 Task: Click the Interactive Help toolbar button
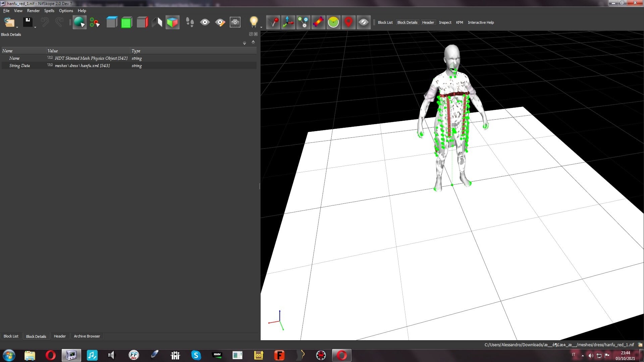481,22
